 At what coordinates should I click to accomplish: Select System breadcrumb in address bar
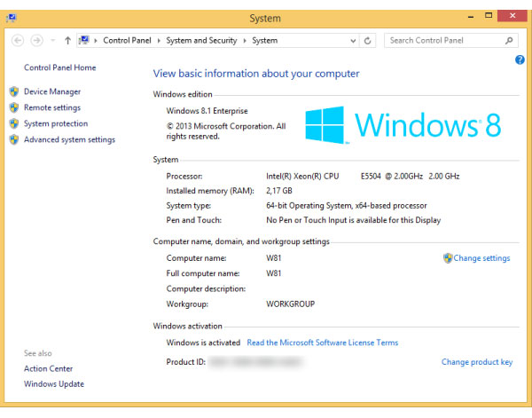coord(264,41)
